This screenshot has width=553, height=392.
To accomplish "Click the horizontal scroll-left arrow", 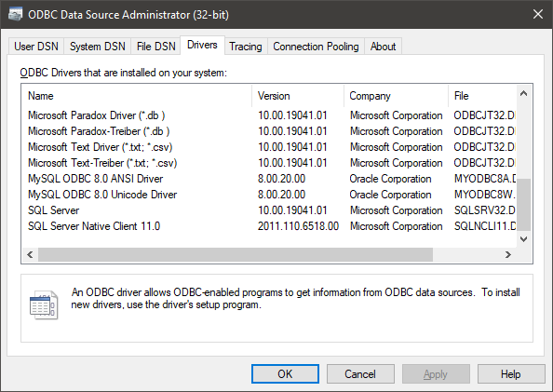I will (x=30, y=255).
